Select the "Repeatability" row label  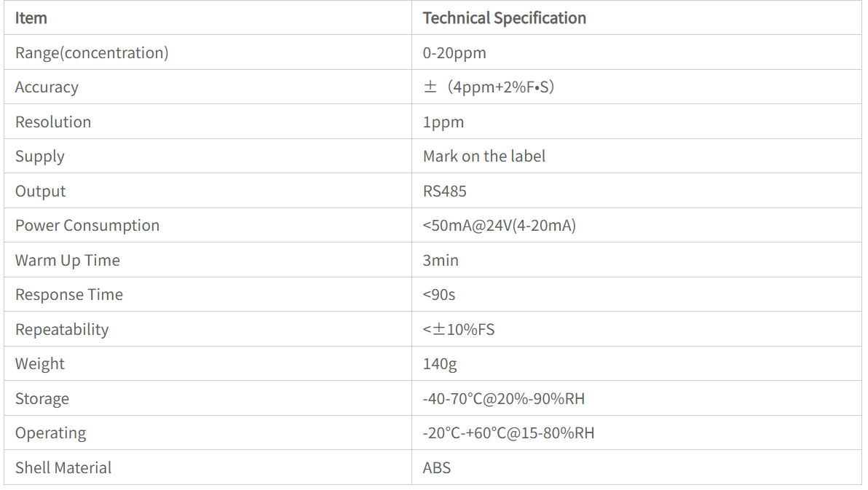62,330
